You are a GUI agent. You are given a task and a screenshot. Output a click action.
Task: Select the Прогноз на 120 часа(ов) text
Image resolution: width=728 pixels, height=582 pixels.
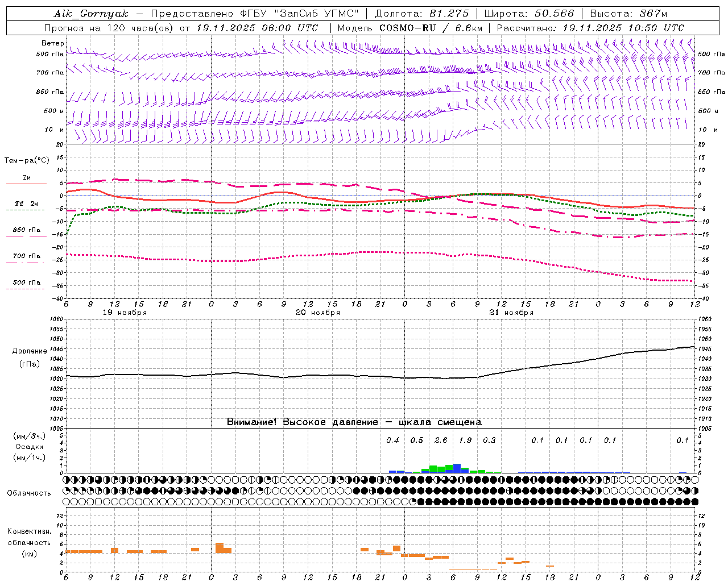click(x=108, y=28)
